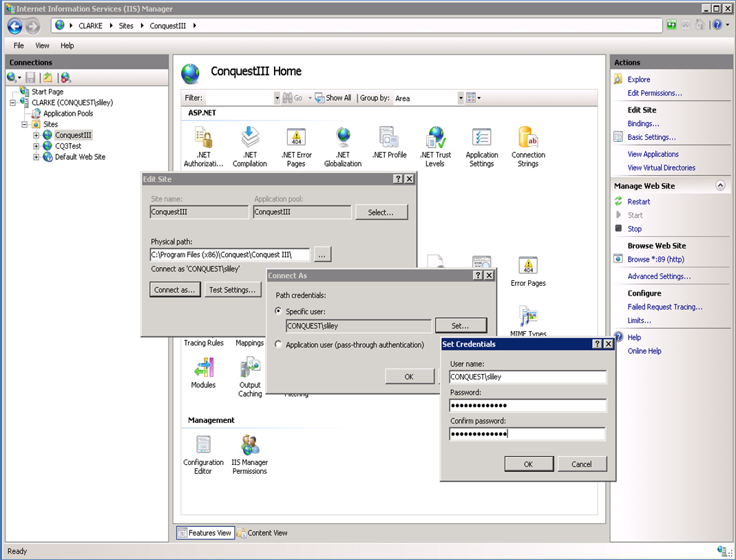Image resolution: width=736 pixels, height=560 pixels.
Task: Click the Confirm password input field
Action: click(527, 434)
